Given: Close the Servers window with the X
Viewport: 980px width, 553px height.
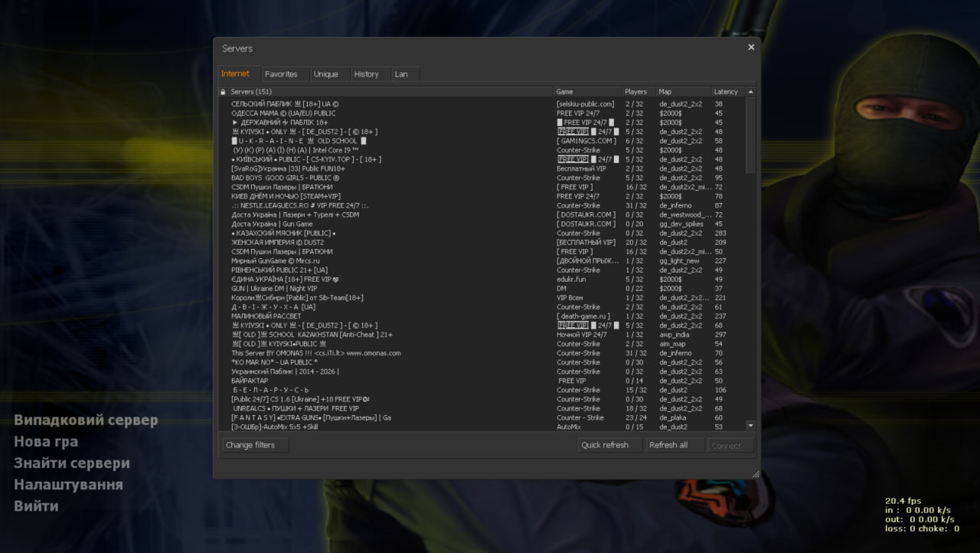Looking at the screenshot, I should pyautogui.click(x=751, y=47).
